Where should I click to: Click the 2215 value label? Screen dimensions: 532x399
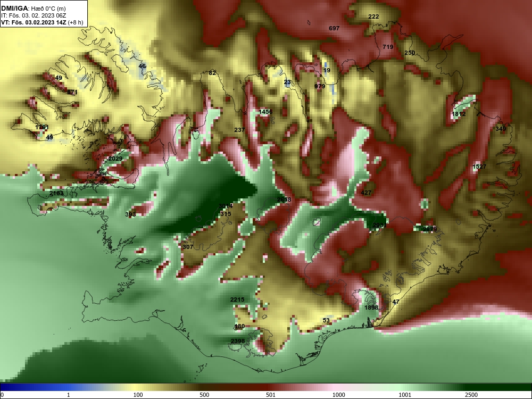coord(237,299)
